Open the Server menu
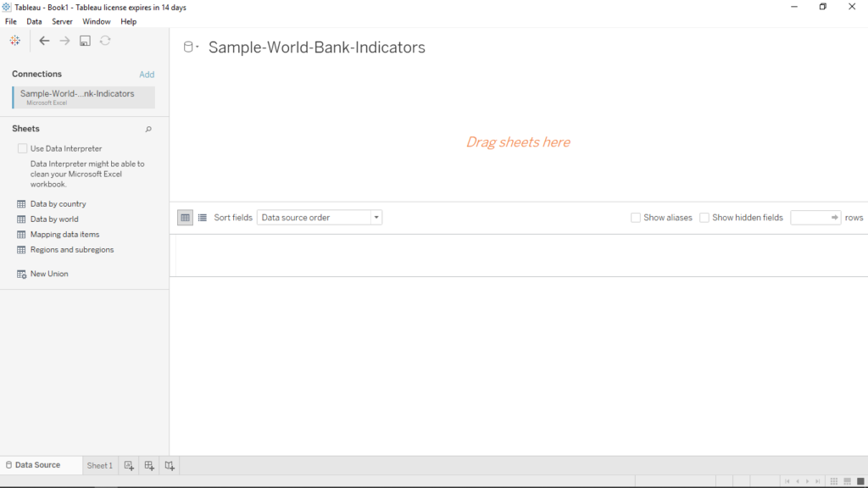868x488 pixels. (x=62, y=21)
